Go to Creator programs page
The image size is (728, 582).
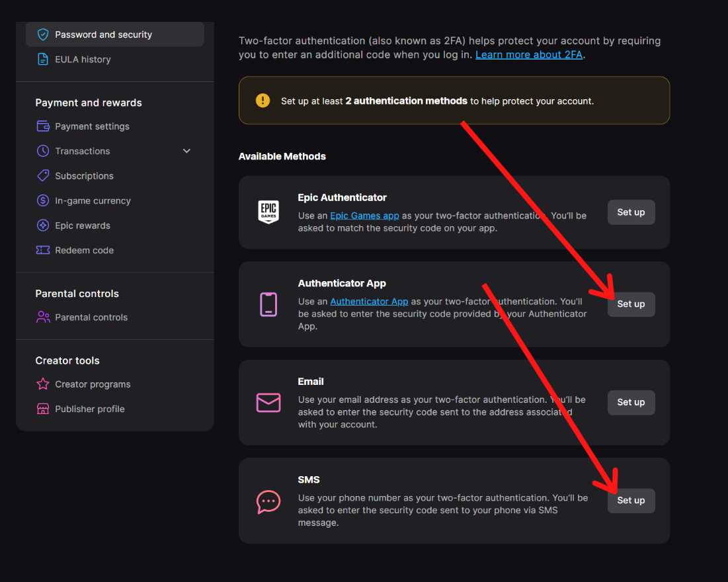93,384
